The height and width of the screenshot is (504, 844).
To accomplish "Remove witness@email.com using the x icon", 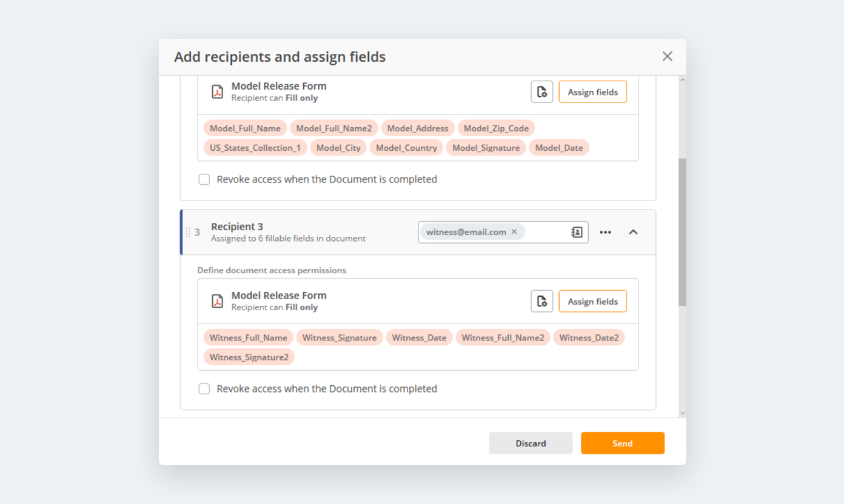I will pyautogui.click(x=514, y=232).
